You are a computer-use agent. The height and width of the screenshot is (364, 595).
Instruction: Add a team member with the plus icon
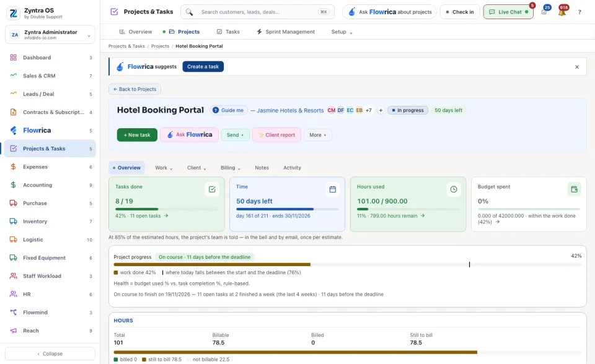pyautogui.click(x=381, y=110)
